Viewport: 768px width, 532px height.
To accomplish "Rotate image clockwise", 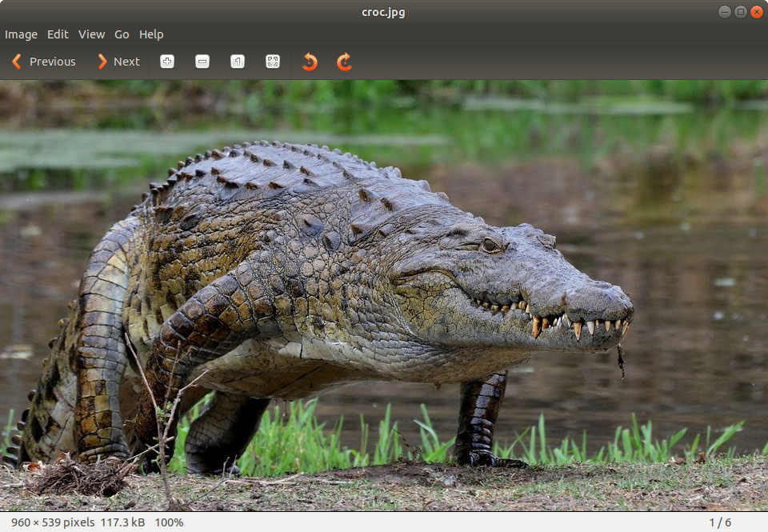I will click(345, 62).
